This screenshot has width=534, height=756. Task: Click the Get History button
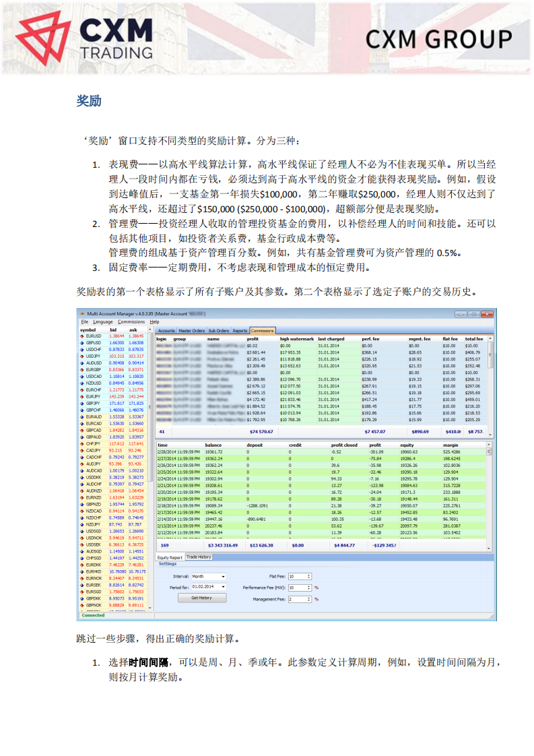click(x=201, y=598)
